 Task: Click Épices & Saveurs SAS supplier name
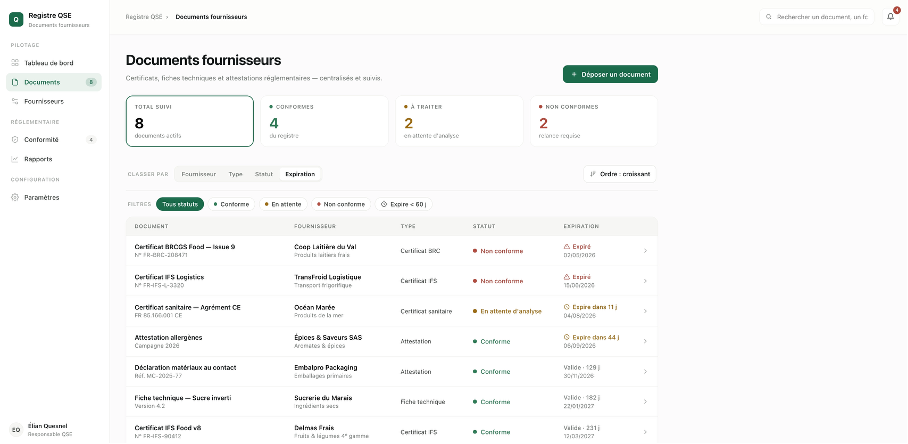tap(328, 337)
